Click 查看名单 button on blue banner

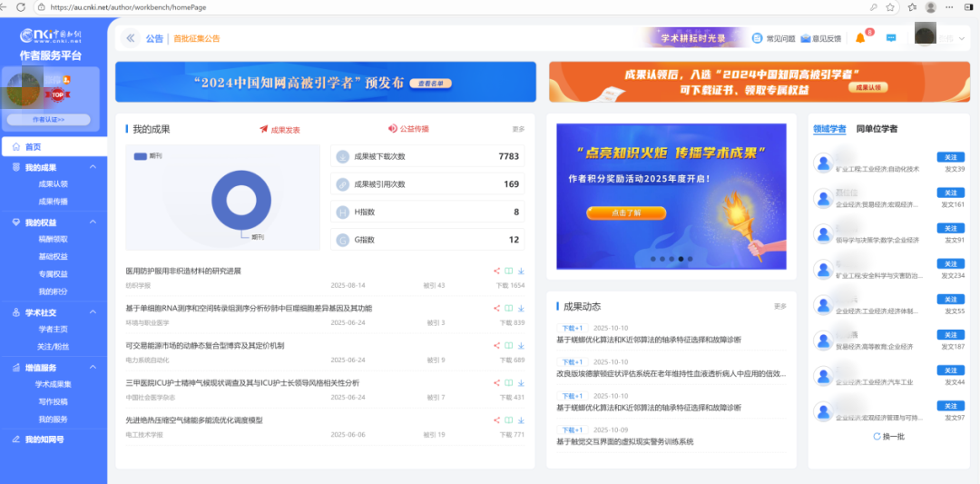432,83
